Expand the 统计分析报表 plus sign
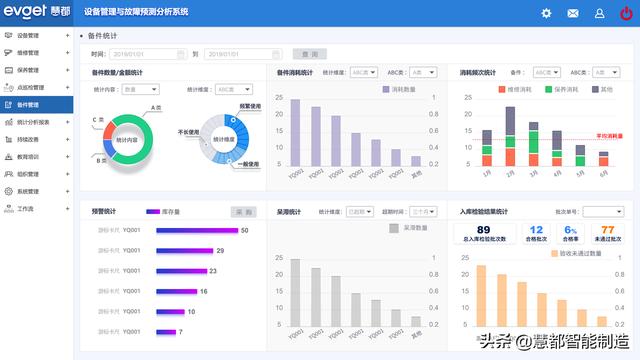 pyautogui.click(x=67, y=122)
